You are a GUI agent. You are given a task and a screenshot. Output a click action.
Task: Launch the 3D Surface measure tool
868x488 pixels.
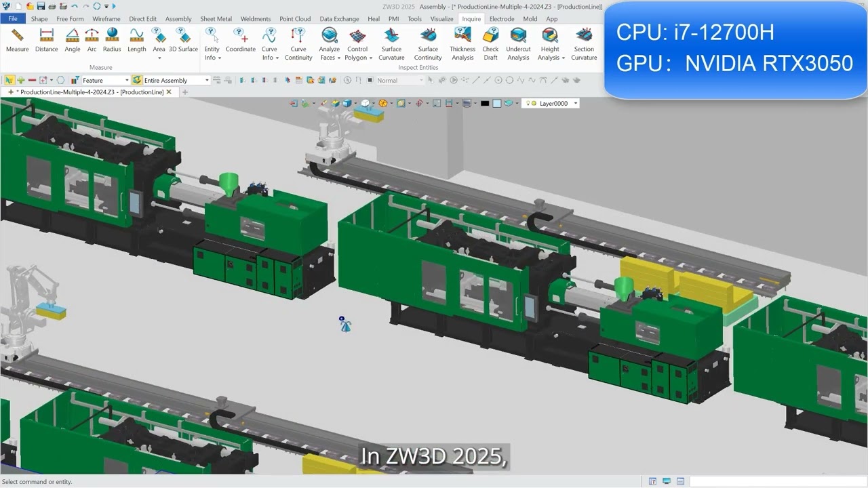[x=183, y=40]
